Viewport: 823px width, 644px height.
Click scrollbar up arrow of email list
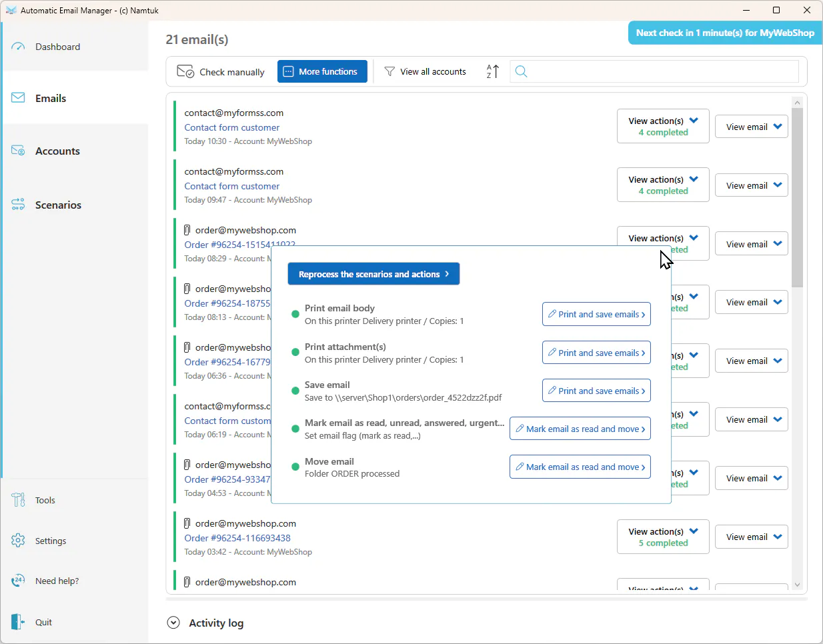tap(797, 103)
